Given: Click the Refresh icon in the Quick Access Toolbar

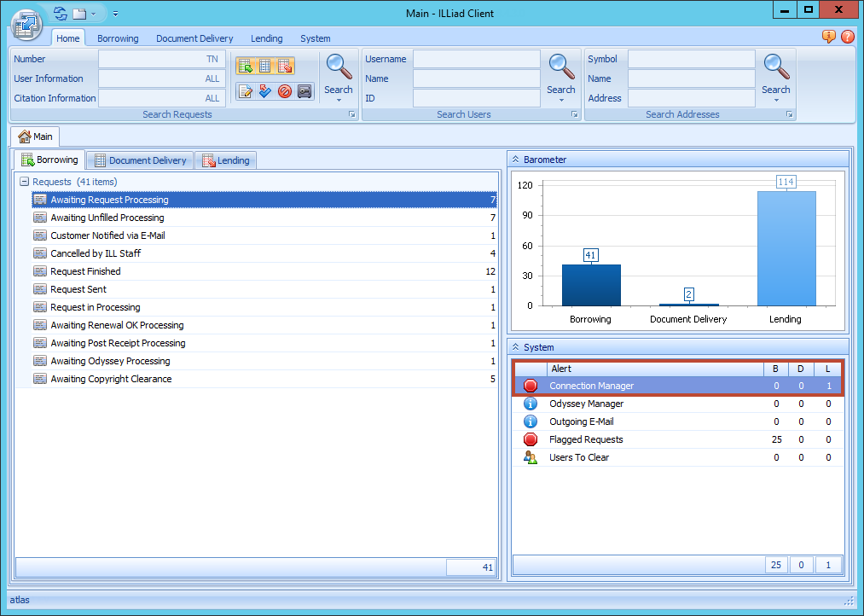Looking at the screenshot, I should tap(61, 13).
